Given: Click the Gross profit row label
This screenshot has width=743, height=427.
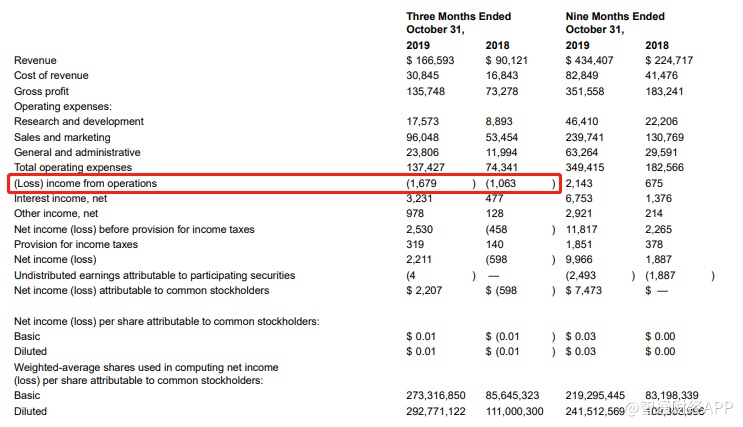Looking at the screenshot, I should pos(41,92).
